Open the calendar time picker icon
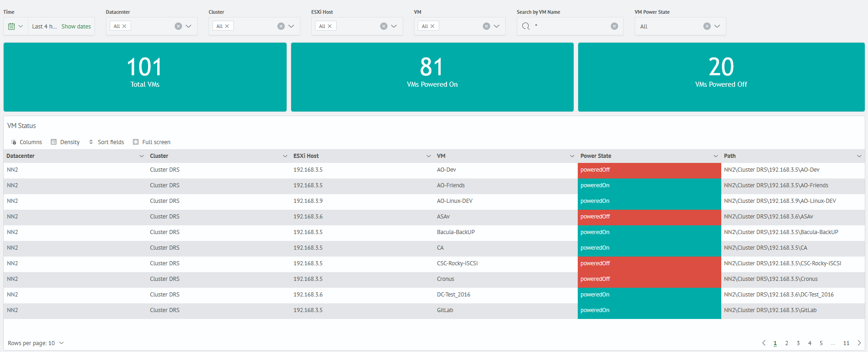The height and width of the screenshot is (352, 868). (x=11, y=27)
